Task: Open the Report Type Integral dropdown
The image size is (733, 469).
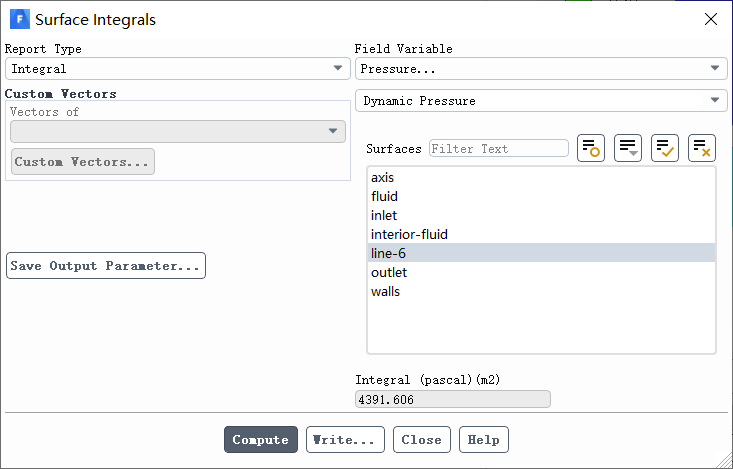Action: point(178,69)
